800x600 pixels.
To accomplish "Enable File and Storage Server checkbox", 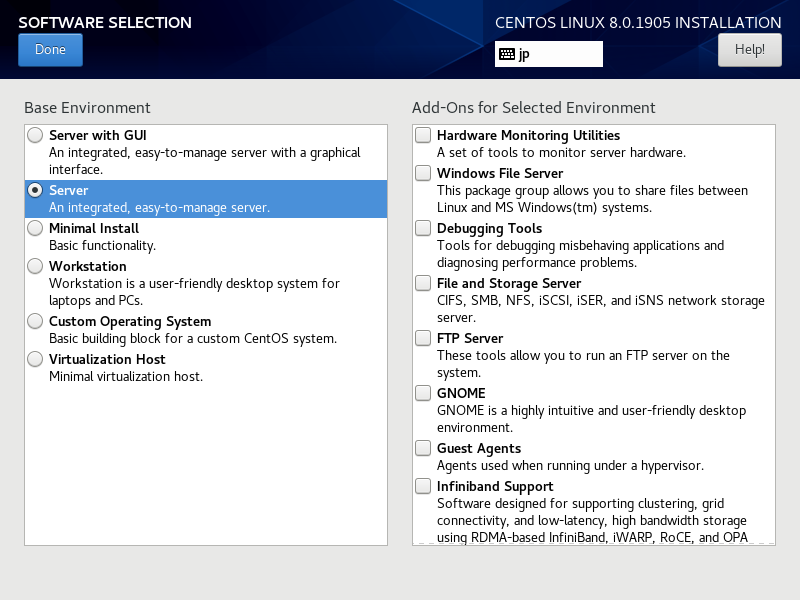I will click(423, 283).
